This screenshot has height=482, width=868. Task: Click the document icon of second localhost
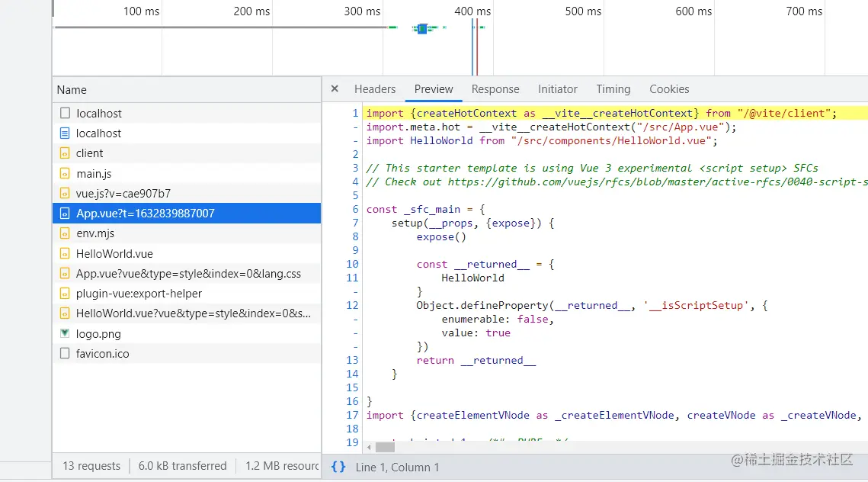pos(65,133)
